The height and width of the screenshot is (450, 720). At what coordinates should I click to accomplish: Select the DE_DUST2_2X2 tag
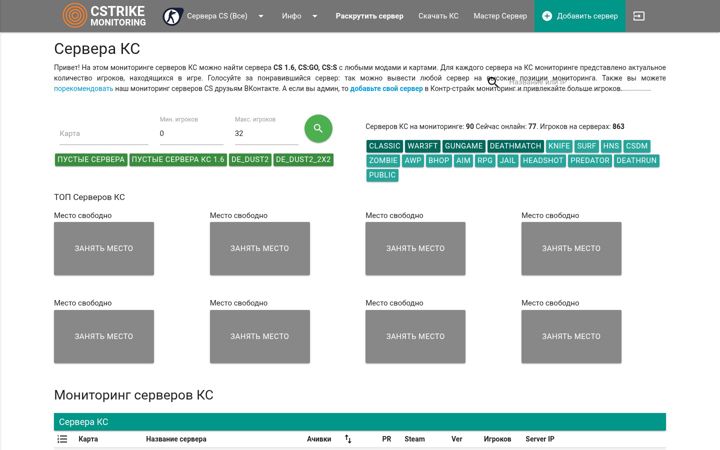(x=303, y=160)
